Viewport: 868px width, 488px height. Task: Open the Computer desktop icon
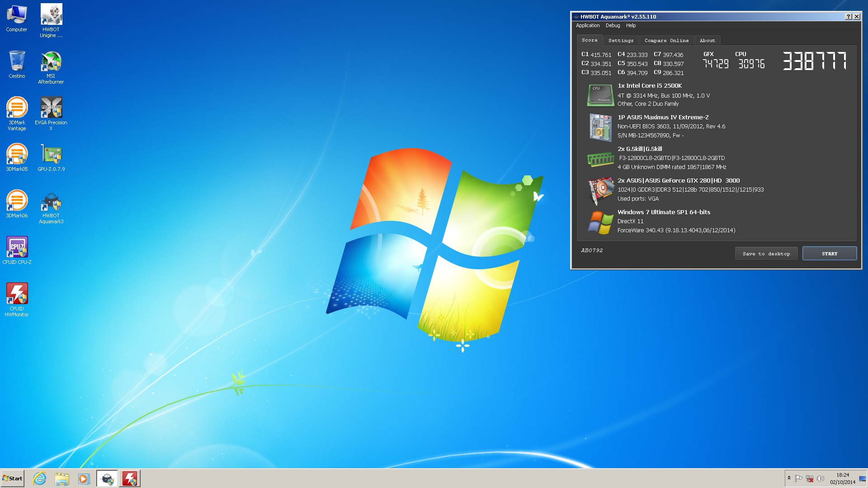point(17,18)
